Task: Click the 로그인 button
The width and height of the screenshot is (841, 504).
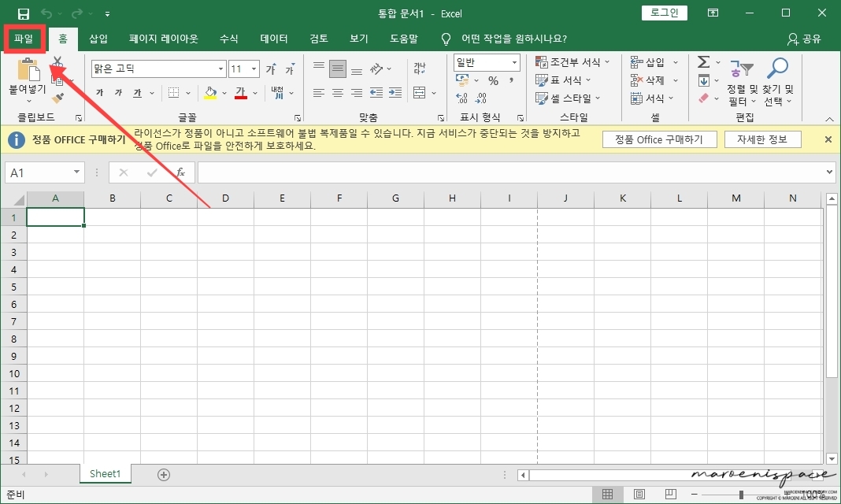Action: click(664, 13)
